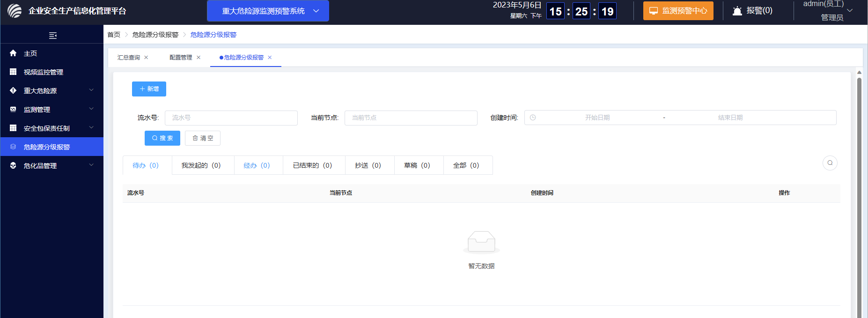
Task: Click the table icon beside 安全包保责任制
Action: [13, 128]
